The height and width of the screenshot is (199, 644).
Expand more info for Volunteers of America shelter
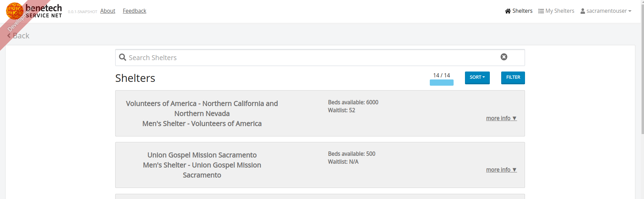click(501, 118)
